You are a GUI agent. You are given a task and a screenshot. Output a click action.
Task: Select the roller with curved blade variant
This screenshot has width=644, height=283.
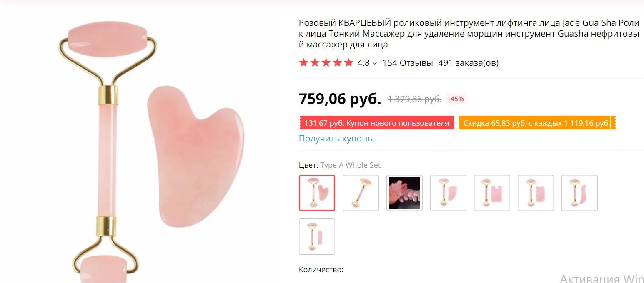(x=579, y=193)
